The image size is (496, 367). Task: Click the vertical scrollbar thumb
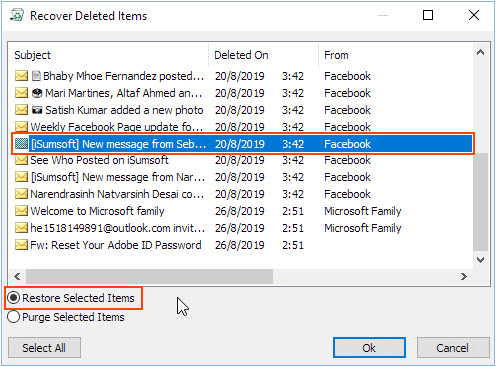coord(480,202)
